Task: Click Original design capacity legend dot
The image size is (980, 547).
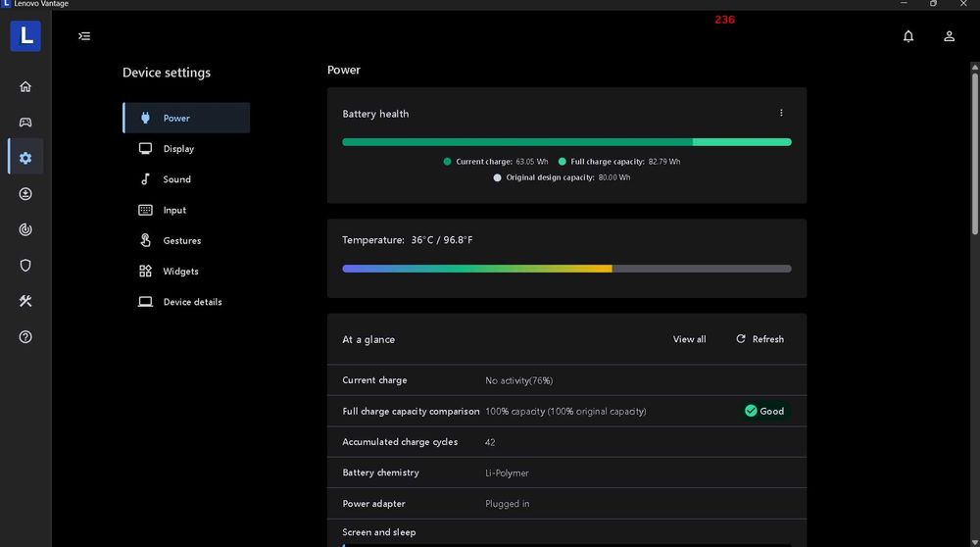Action: pyautogui.click(x=497, y=177)
